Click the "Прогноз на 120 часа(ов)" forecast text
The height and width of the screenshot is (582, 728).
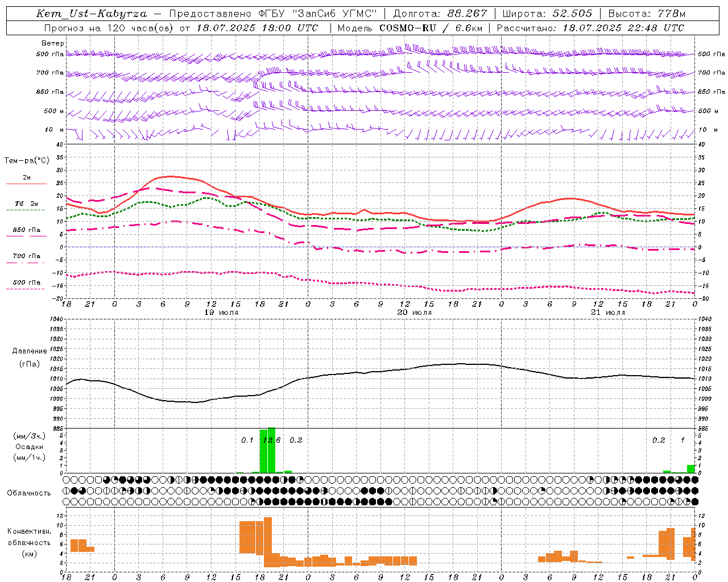[x=109, y=28]
